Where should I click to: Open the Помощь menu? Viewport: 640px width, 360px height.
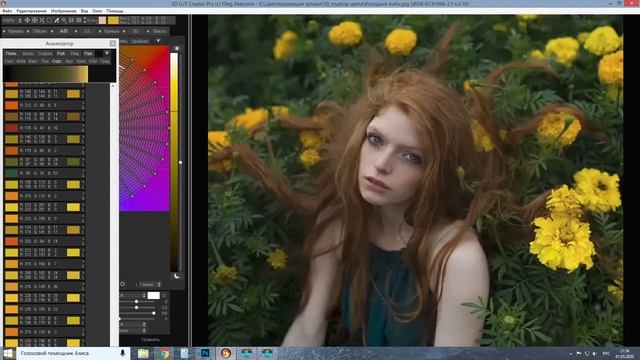[x=114, y=11]
